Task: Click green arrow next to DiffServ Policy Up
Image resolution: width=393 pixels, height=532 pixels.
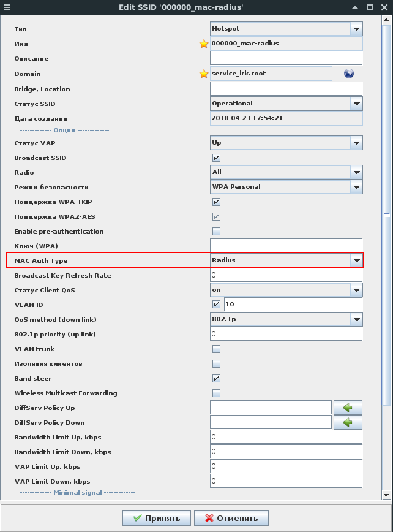Action: (x=348, y=408)
